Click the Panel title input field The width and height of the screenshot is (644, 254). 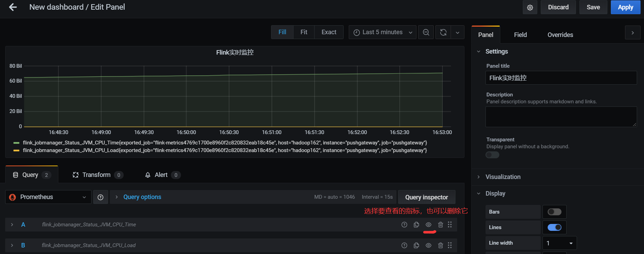[x=561, y=78]
